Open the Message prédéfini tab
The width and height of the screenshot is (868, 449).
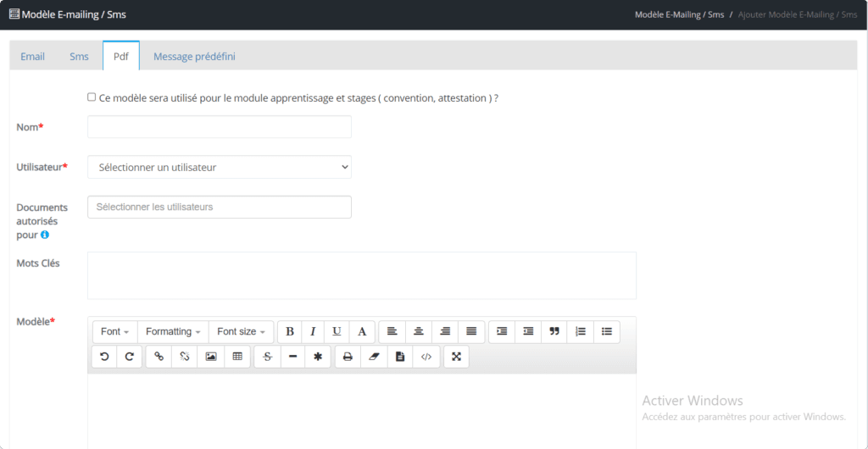pos(194,57)
